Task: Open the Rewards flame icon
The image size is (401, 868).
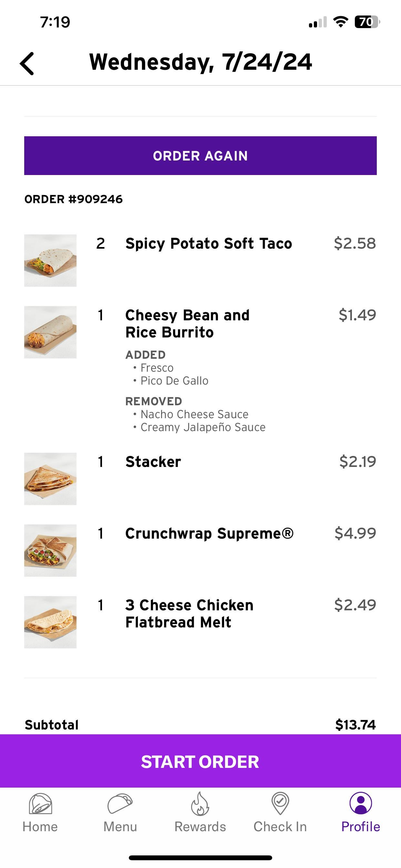Action: pos(200,803)
